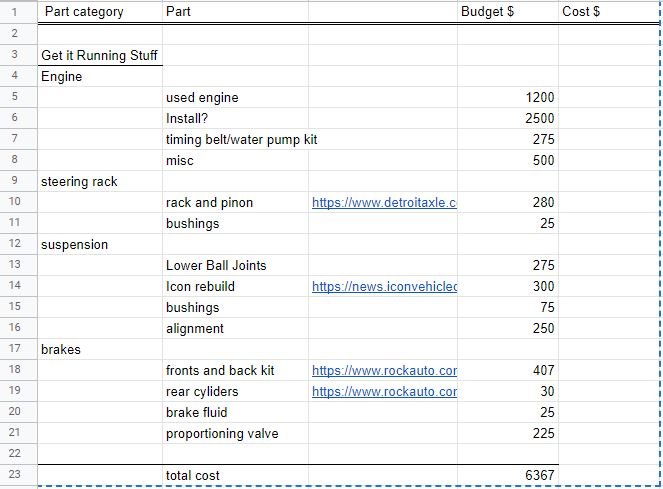Select row header 9

19,181
